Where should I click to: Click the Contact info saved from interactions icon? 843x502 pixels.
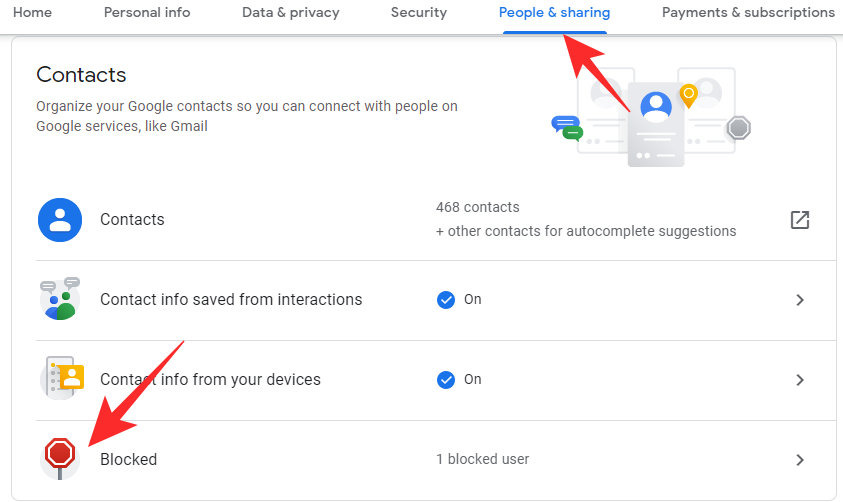(x=59, y=299)
